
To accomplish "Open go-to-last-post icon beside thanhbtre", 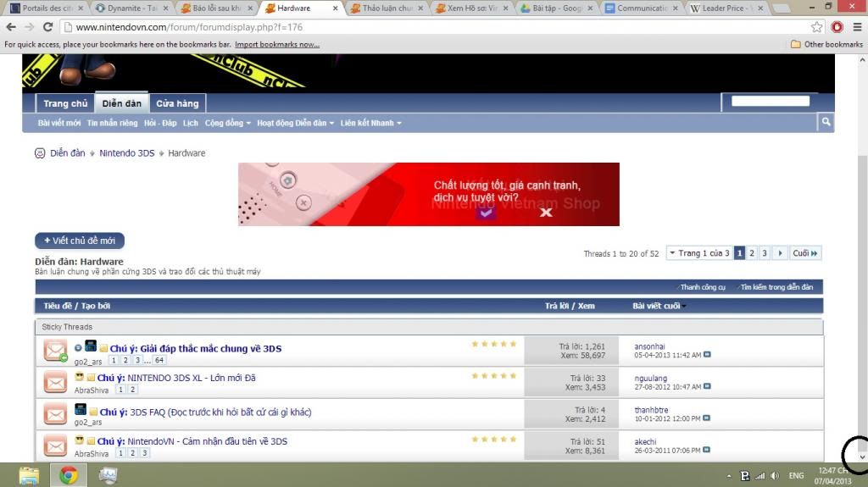I will (706, 418).
